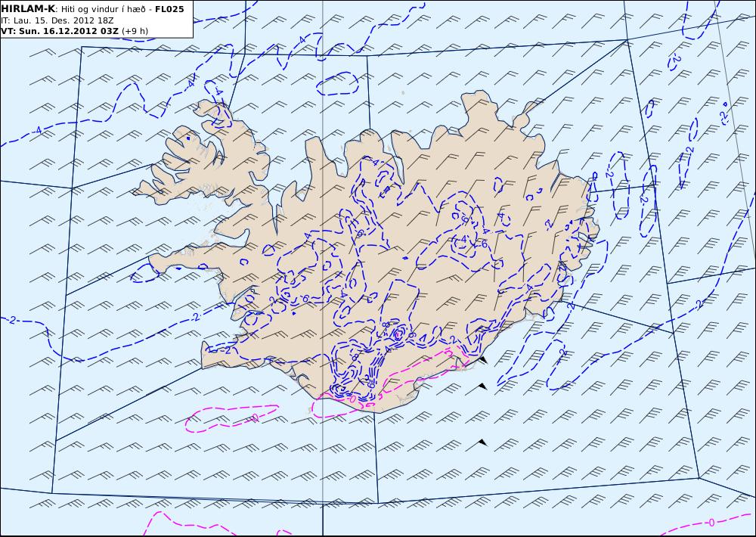
Task: Click the HIRLAM-K model title text
Action: [x=28, y=9]
